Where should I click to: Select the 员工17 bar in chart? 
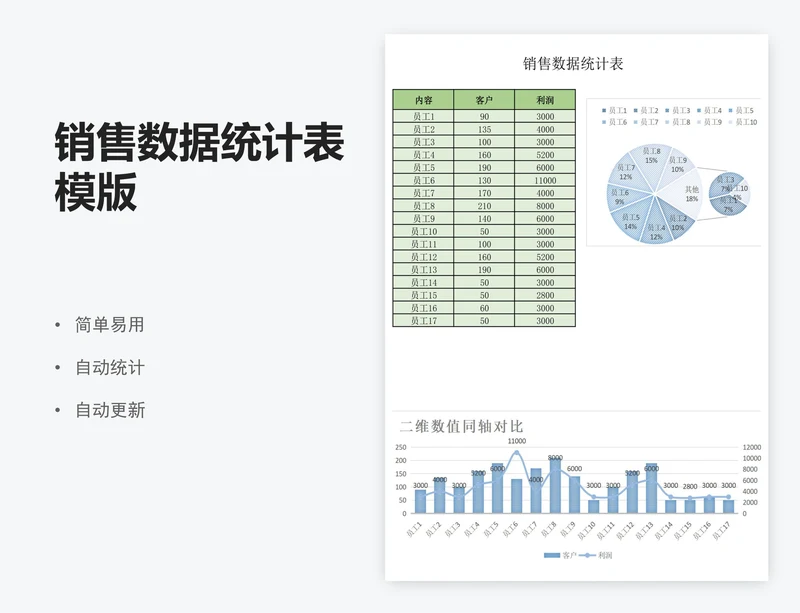click(729, 506)
